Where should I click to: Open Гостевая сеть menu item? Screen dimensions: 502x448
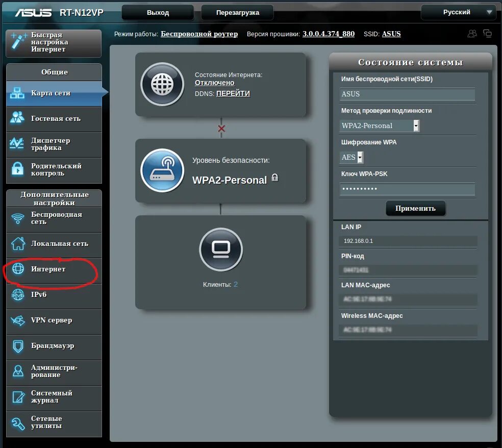click(x=54, y=119)
